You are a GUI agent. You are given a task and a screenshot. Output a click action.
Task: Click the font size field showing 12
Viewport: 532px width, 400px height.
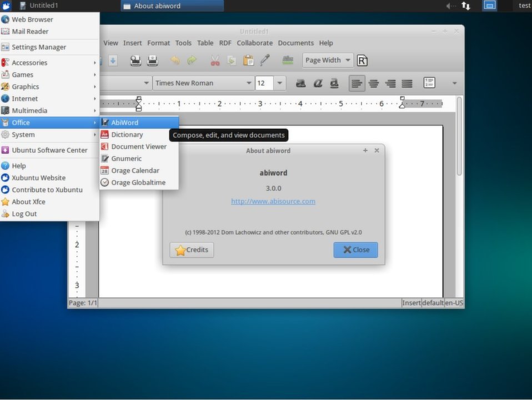tap(264, 83)
